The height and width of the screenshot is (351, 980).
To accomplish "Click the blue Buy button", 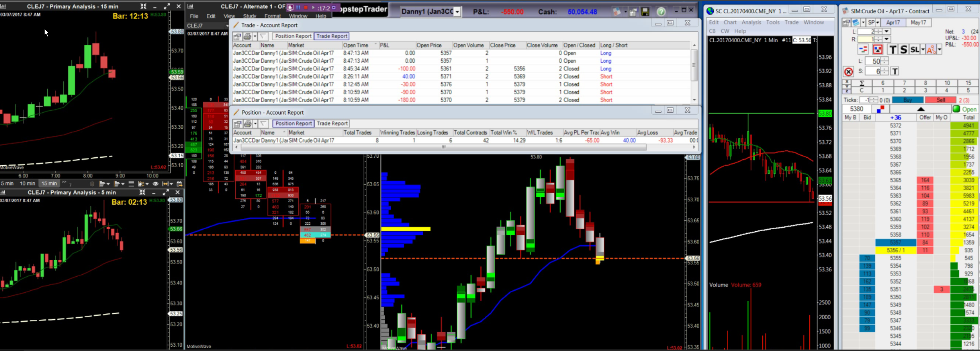I will pos(907,100).
